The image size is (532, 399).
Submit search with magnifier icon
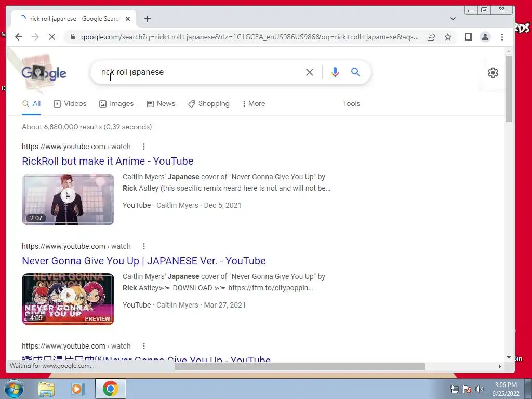pyautogui.click(x=355, y=72)
